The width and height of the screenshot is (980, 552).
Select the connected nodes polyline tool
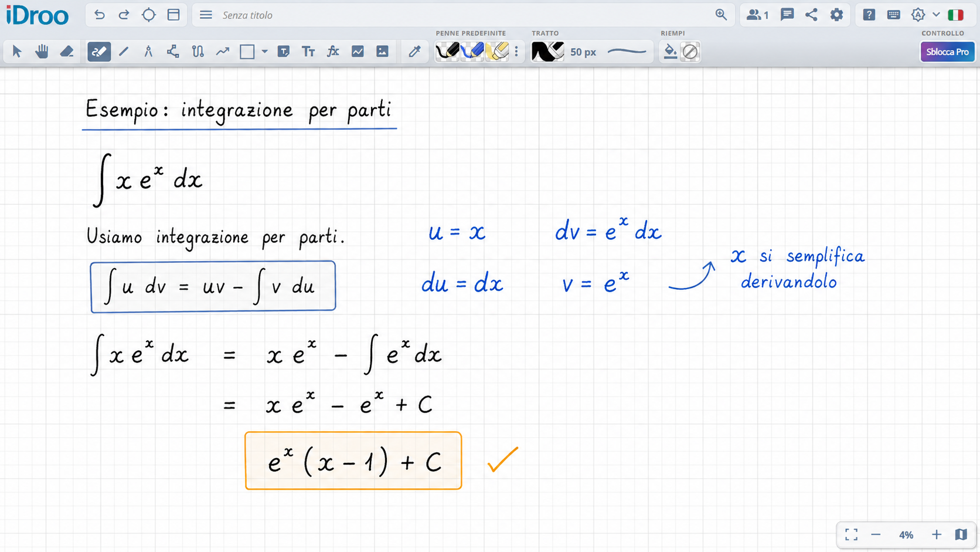click(x=173, y=52)
